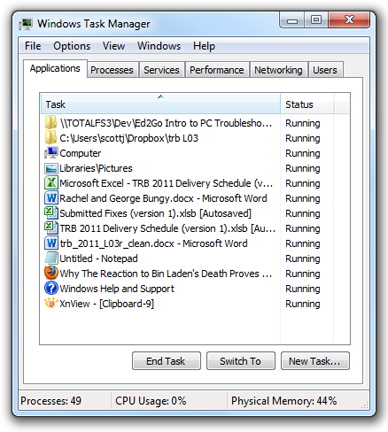Select TRB 2011 Delivery Schedule (version 1).xlsb task

pyautogui.click(x=195, y=228)
